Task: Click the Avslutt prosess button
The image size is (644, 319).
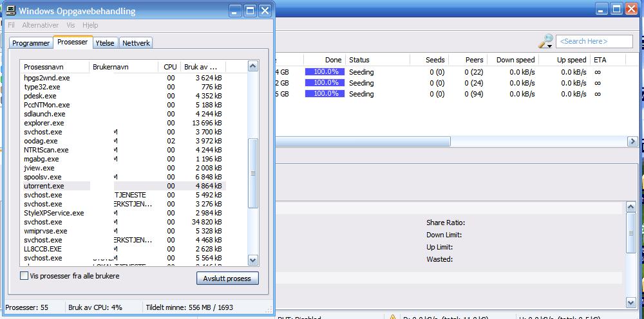Action: [227, 278]
